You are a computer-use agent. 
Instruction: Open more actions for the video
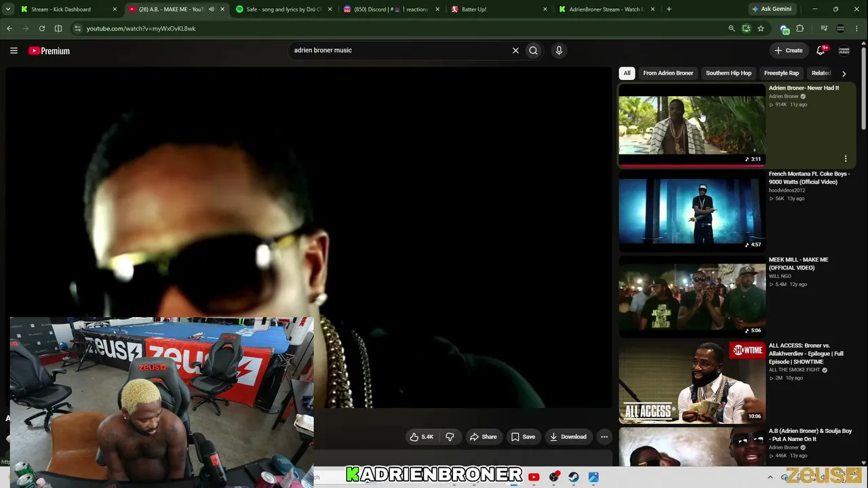[604, 436]
